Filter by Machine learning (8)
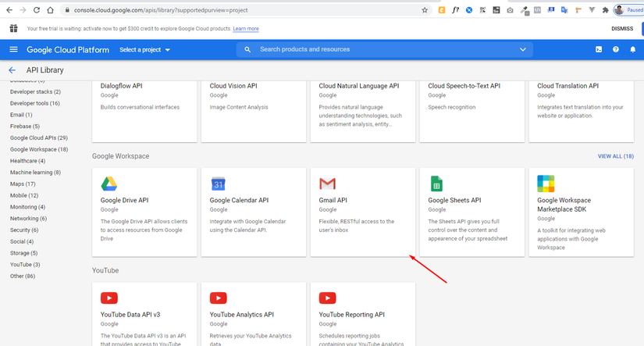 pyautogui.click(x=35, y=172)
